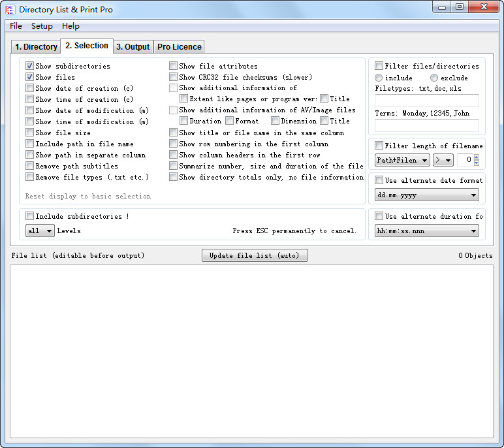Enable Show title or file name in same column
504x448 pixels.
click(x=173, y=133)
